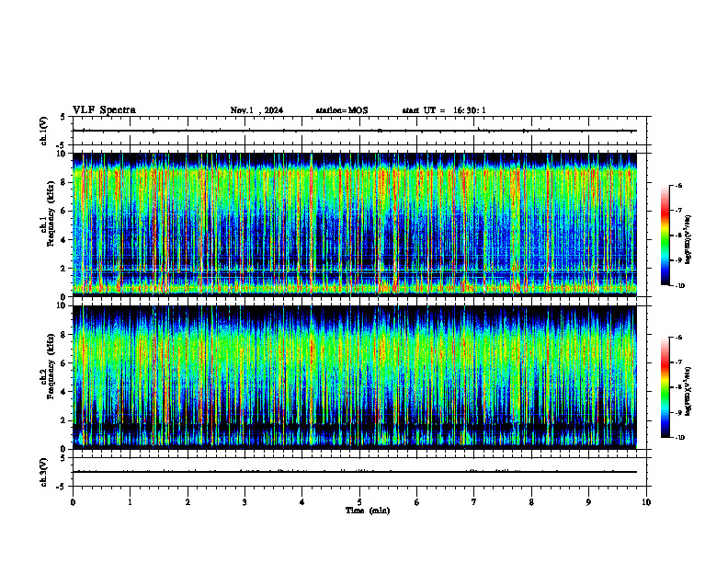Click the "-5" tick on ch.3(V) axis
728x563 pixels.
[61, 487]
